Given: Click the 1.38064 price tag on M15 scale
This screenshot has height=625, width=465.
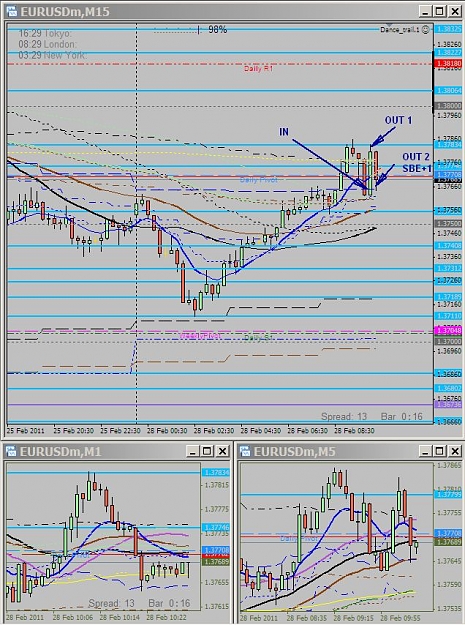Looking at the screenshot, I should 448,90.
